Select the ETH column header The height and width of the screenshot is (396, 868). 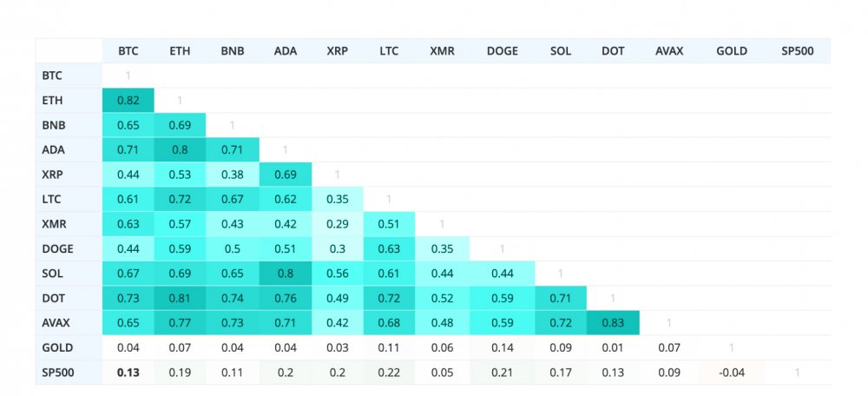[180, 51]
